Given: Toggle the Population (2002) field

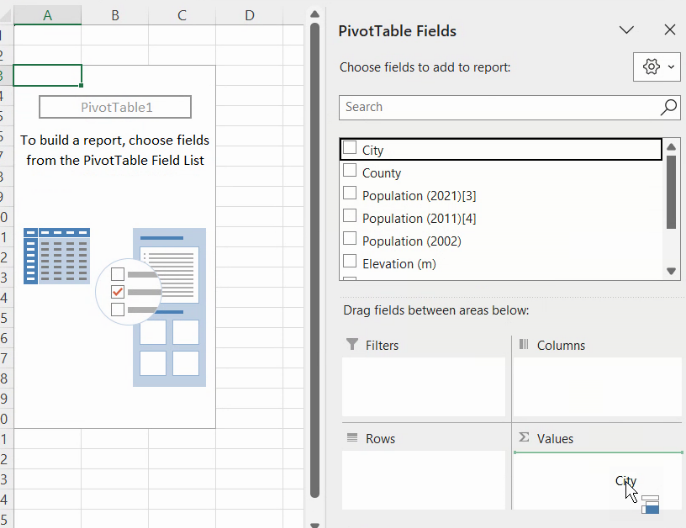Looking at the screenshot, I should 350,240.
